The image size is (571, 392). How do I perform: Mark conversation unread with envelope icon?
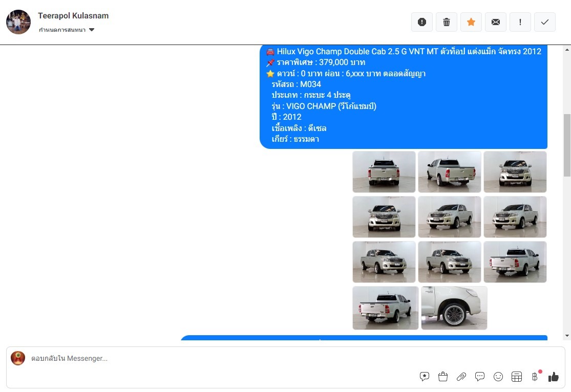click(x=496, y=22)
